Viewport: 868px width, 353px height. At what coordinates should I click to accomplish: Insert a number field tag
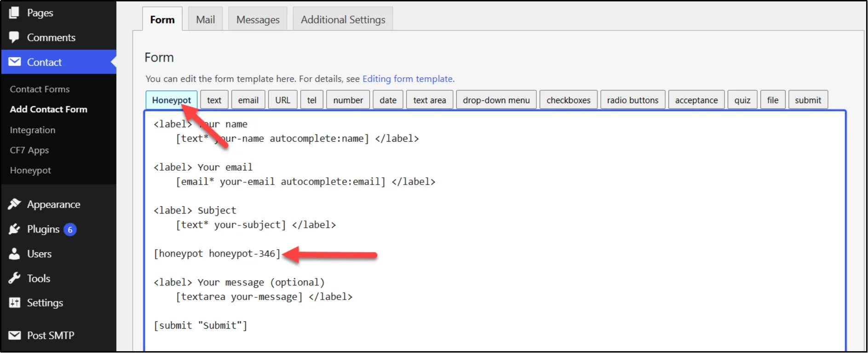[x=348, y=100]
